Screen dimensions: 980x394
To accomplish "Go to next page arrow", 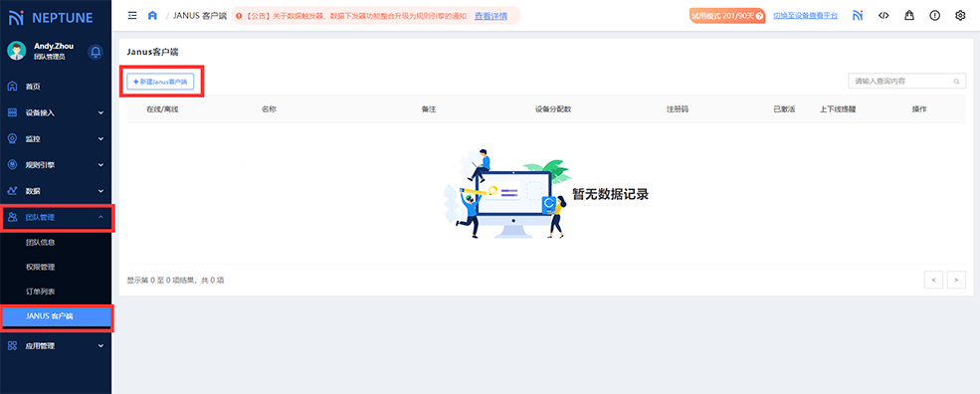I will (956, 281).
